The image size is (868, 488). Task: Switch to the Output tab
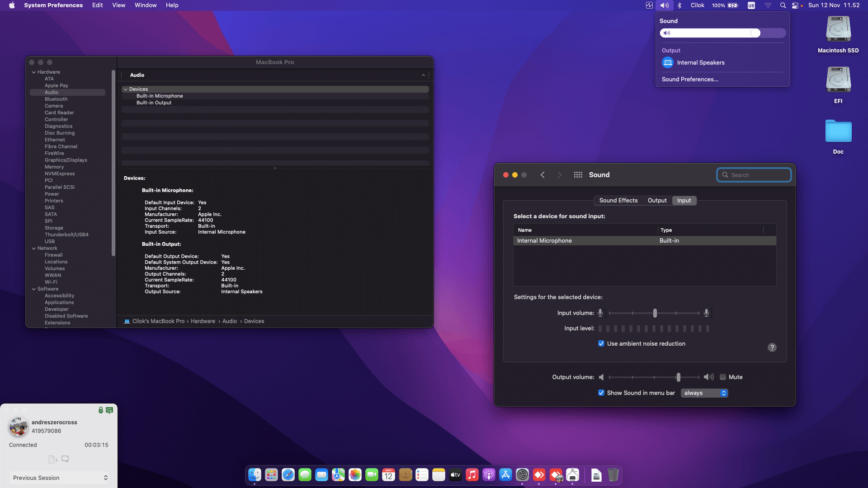coord(657,200)
